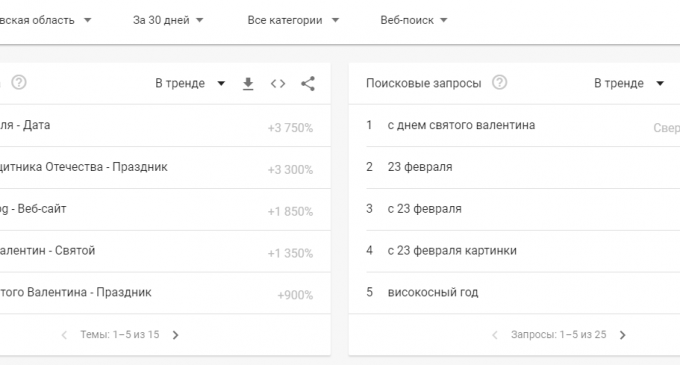Open the Веб-поиск search type dropdown
Viewport: 680px width, 365px height.
[414, 20]
